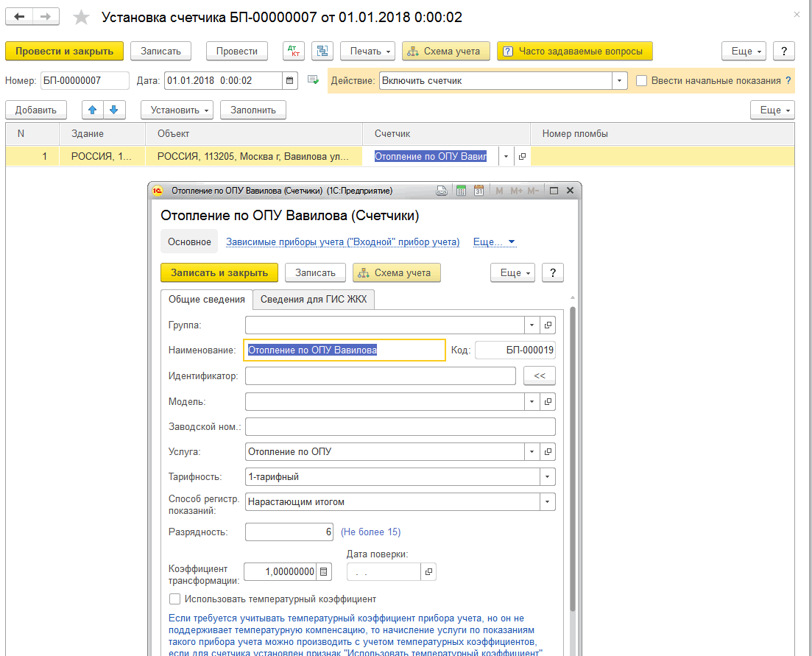Show Дт/Кт postings of the document
The height and width of the screenshot is (656, 812).
pos(294,52)
